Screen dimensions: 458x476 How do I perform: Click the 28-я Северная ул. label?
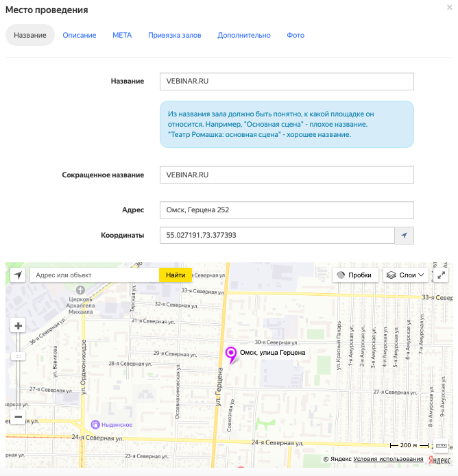click(130, 364)
